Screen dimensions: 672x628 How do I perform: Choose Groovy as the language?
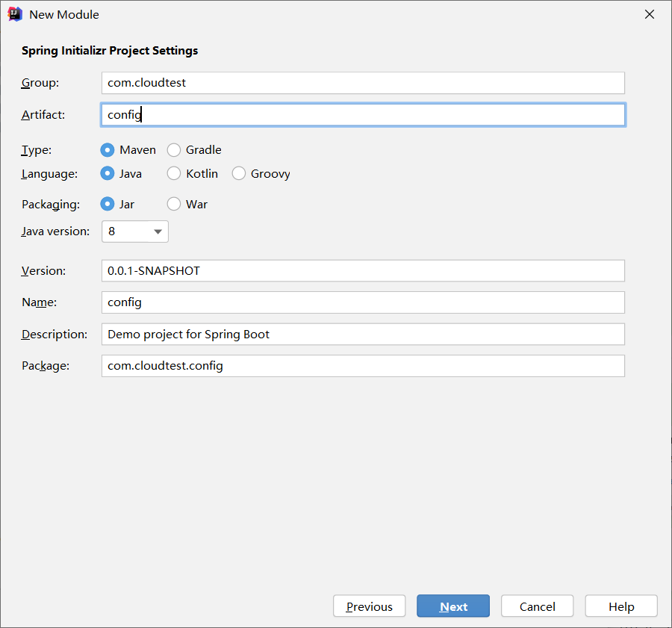[x=239, y=173]
